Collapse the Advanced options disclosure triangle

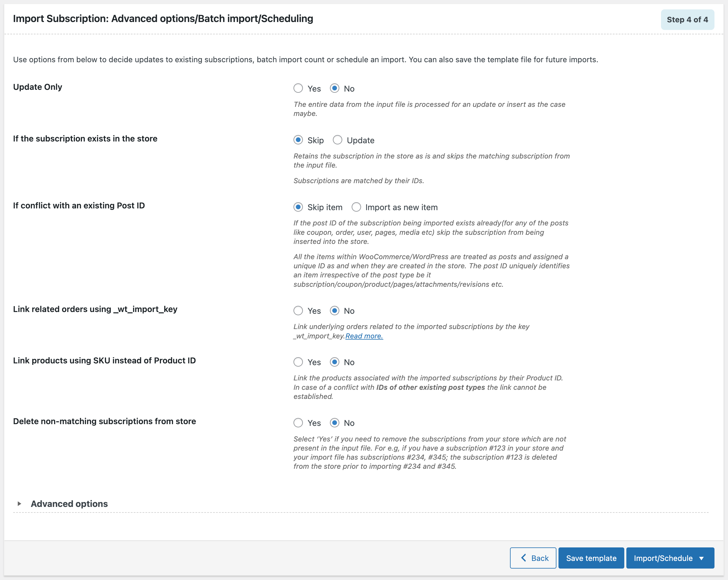(x=20, y=504)
